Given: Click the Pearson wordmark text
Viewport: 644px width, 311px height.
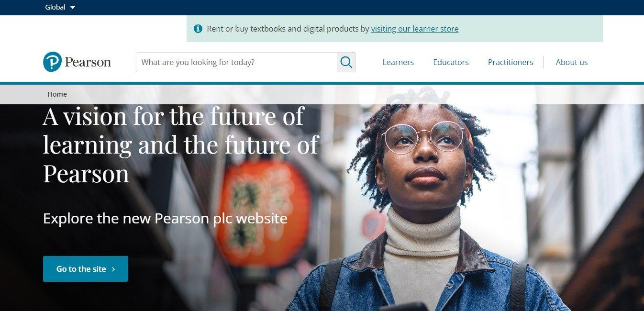Looking at the screenshot, I should [x=88, y=62].
